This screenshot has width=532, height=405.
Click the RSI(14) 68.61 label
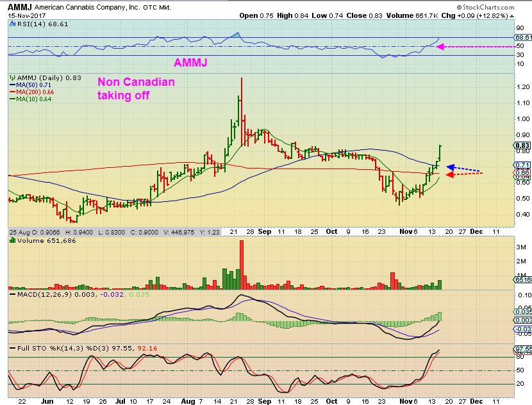click(42, 24)
